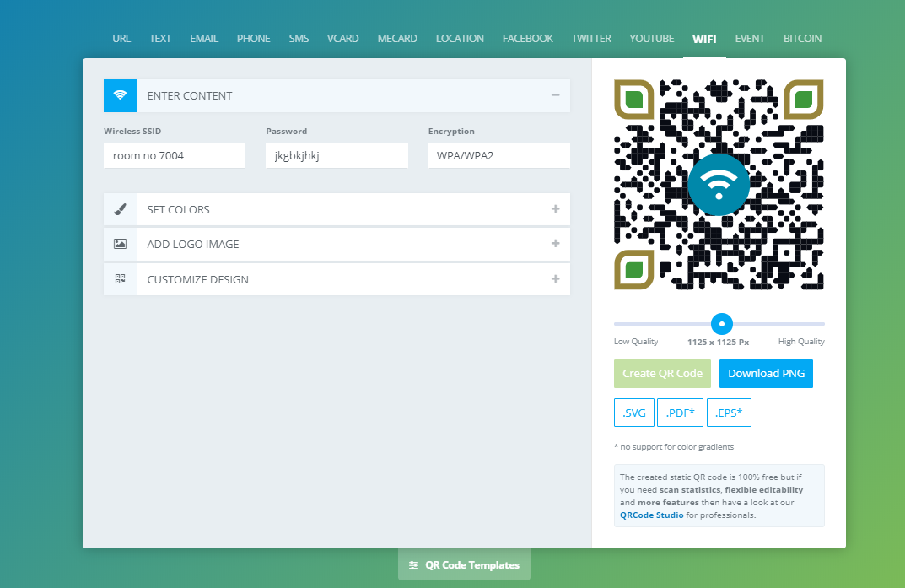The height and width of the screenshot is (588, 905).
Task: Switch to the TWITTER tab
Action: pyautogui.click(x=591, y=39)
